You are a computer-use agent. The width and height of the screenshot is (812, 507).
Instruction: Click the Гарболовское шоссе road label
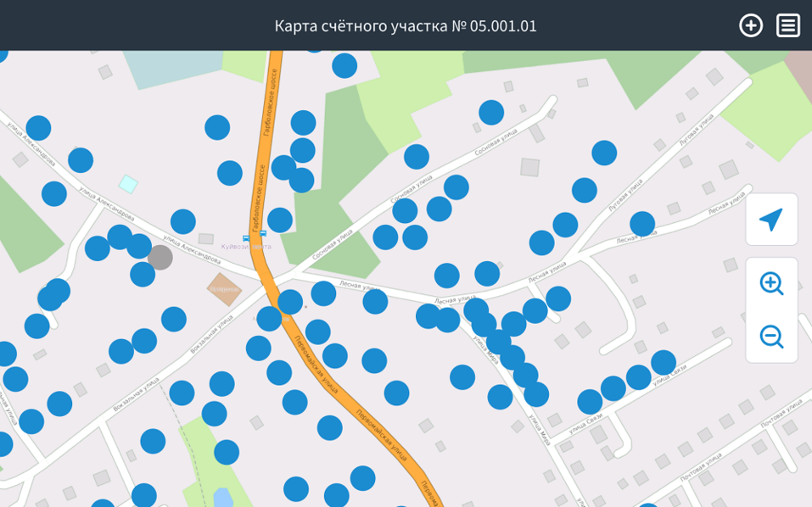pyautogui.click(x=271, y=103)
